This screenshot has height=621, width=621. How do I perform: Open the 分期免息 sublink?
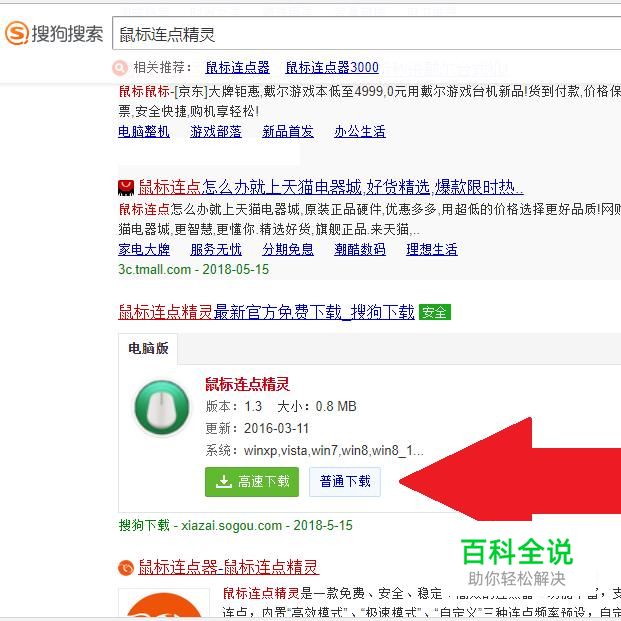coord(288,250)
